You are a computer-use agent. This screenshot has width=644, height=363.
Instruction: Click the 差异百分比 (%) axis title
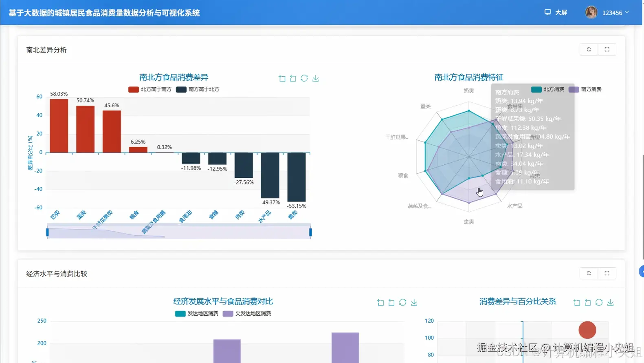tap(30, 153)
